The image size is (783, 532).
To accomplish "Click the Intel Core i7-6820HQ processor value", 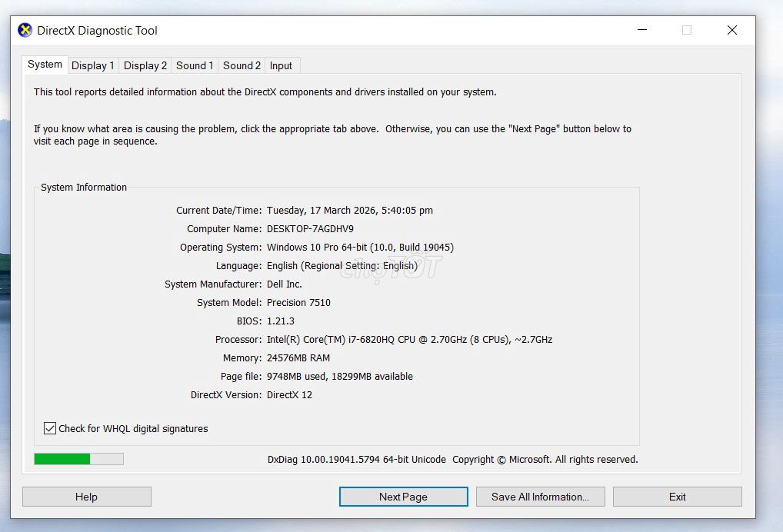I will pyautogui.click(x=409, y=340).
